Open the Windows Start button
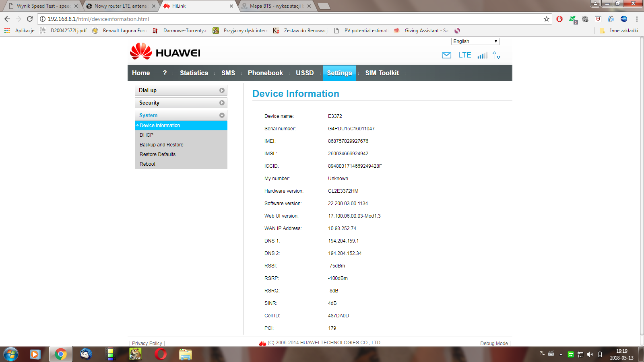The width and height of the screenshot is (644, 362). (x=11, y=354)
